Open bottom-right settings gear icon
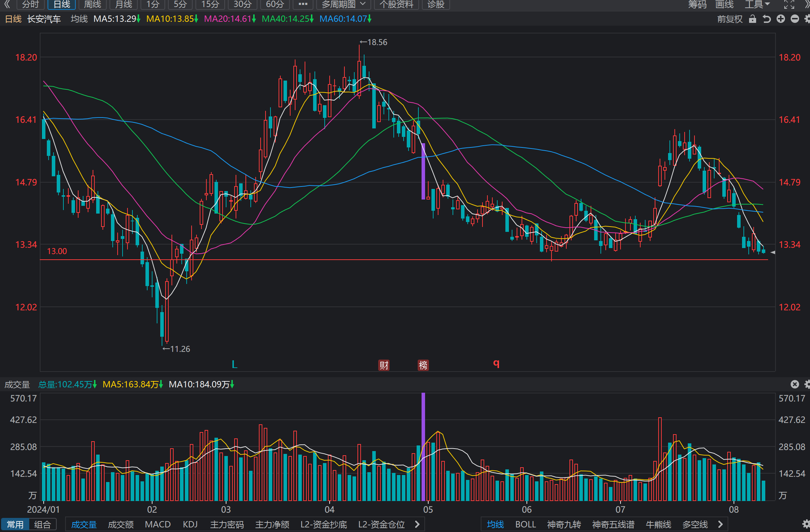Screen dimensions: 810x532 pos(806,524)
